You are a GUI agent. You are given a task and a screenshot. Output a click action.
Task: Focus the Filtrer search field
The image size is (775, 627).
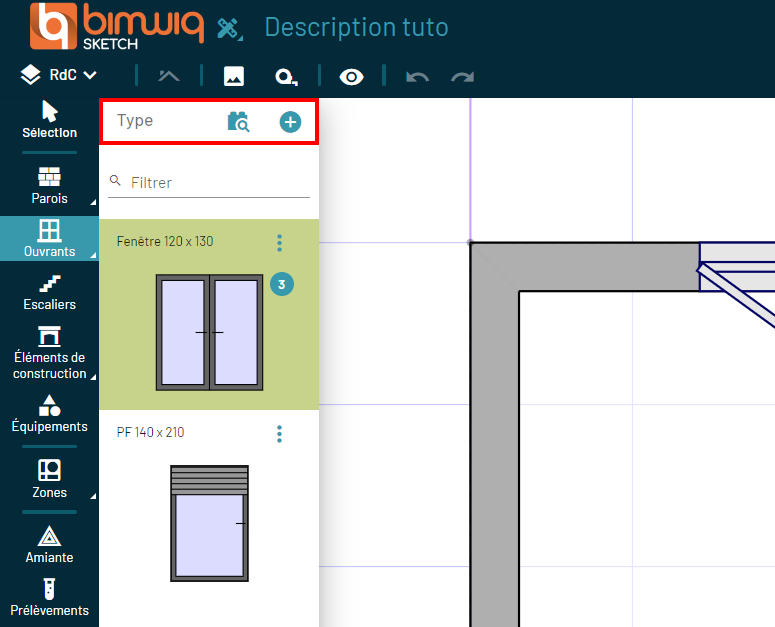pos(209,183)
